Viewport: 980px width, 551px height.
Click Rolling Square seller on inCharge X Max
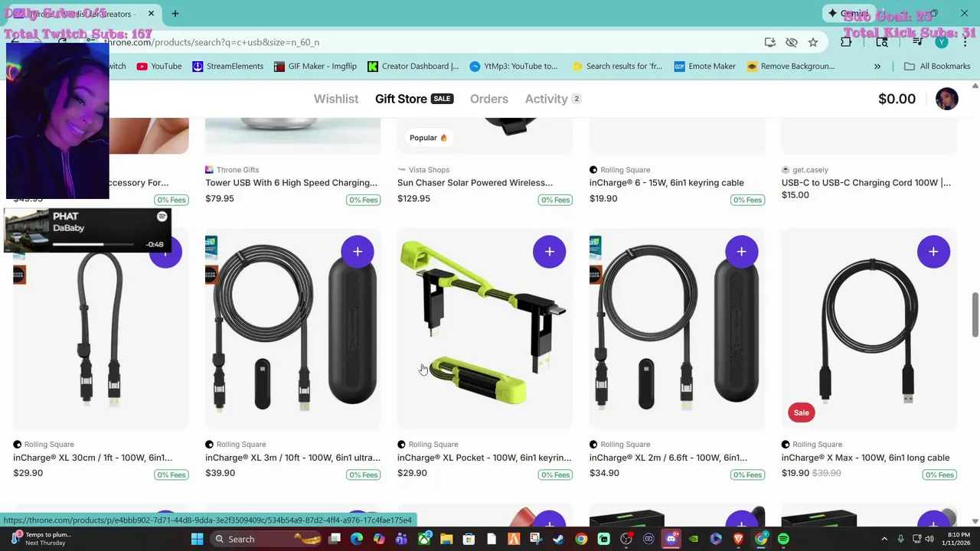click(x=817, y=445)
